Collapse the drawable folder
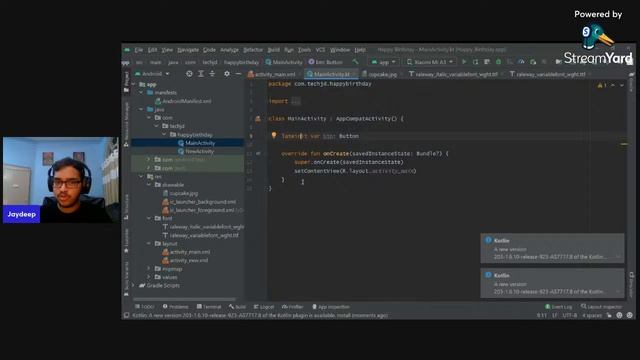Image resolution: width=640 pixels, height=360 pixels. pyautogui.click(x=149, y=185)
